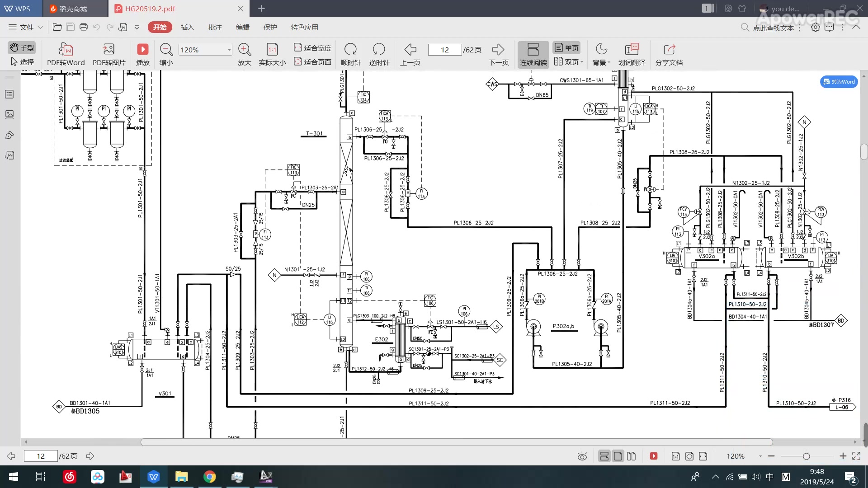This screenshot has width=868, height=488.
Task: Open the folder icon in quick toolbar
Action: [x=57, y=27]
